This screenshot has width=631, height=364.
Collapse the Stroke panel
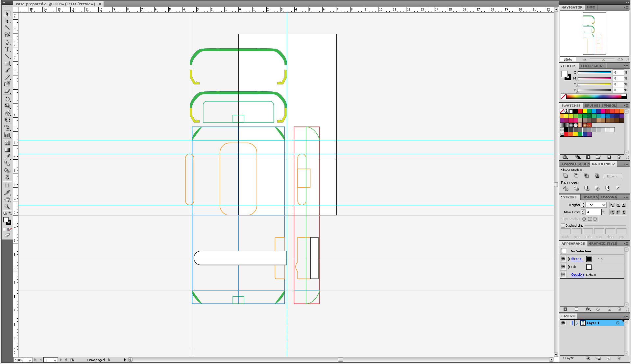tap(561, 197)
